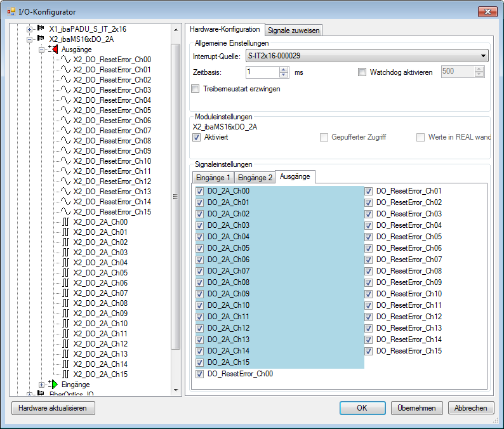Select the Ausgänge signal tab
Viewport: 504px width, 429px height.
click(x=295, y=176)
